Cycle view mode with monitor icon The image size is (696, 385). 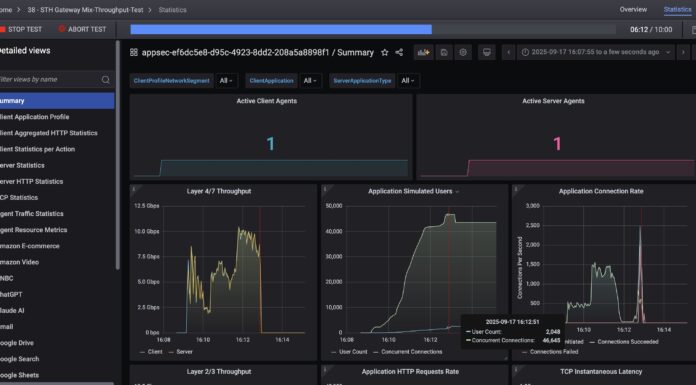coord(486,52)
